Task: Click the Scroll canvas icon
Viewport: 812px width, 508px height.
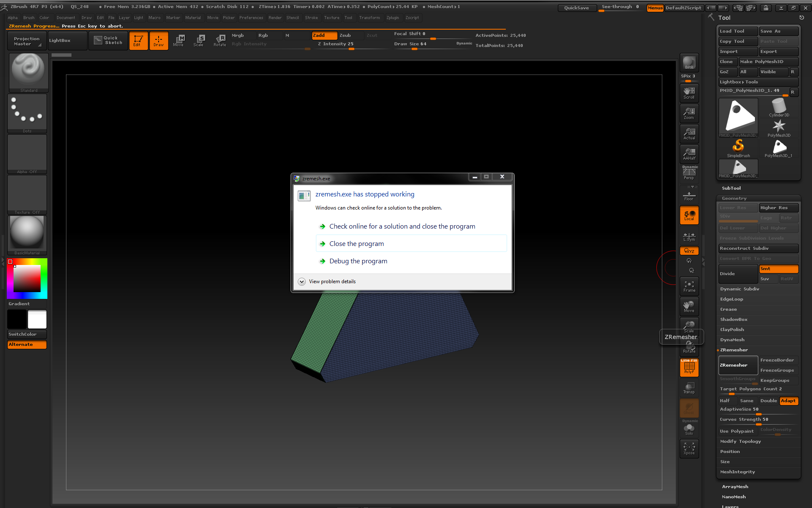Action: click(689, 93)
